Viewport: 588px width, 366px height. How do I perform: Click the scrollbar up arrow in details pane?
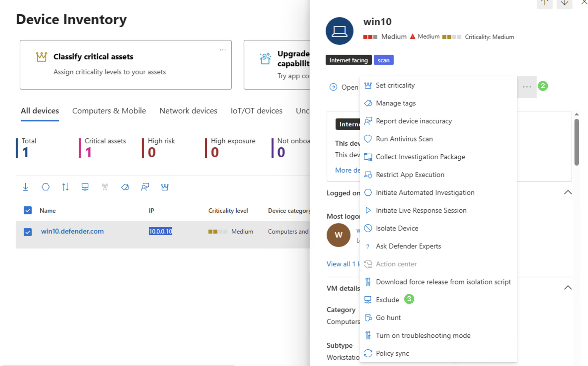click(577, 114)
